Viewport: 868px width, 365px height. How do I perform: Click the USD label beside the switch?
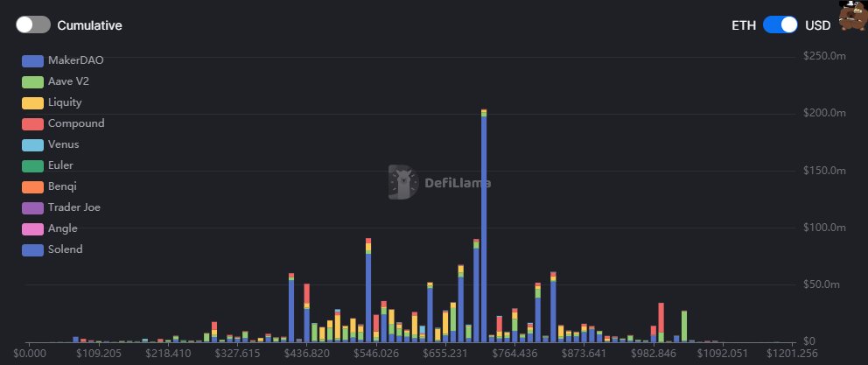(x=817, y=25)
